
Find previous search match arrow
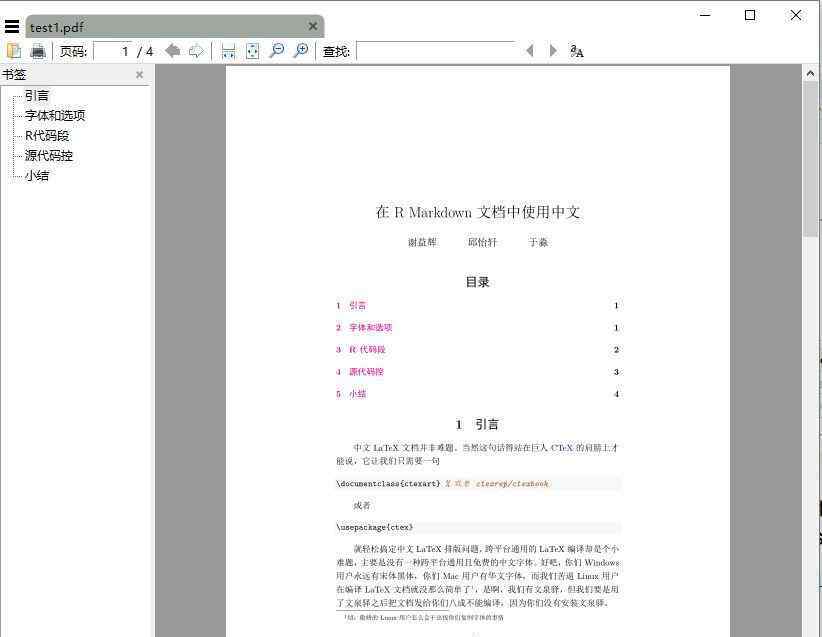point(530,50)
